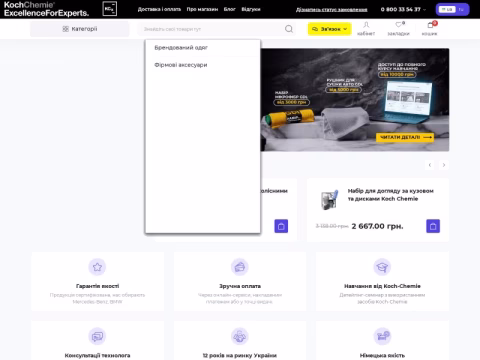Click the Консультації технолога heading text
Screen dimensions: 480x360
[97, 355]
